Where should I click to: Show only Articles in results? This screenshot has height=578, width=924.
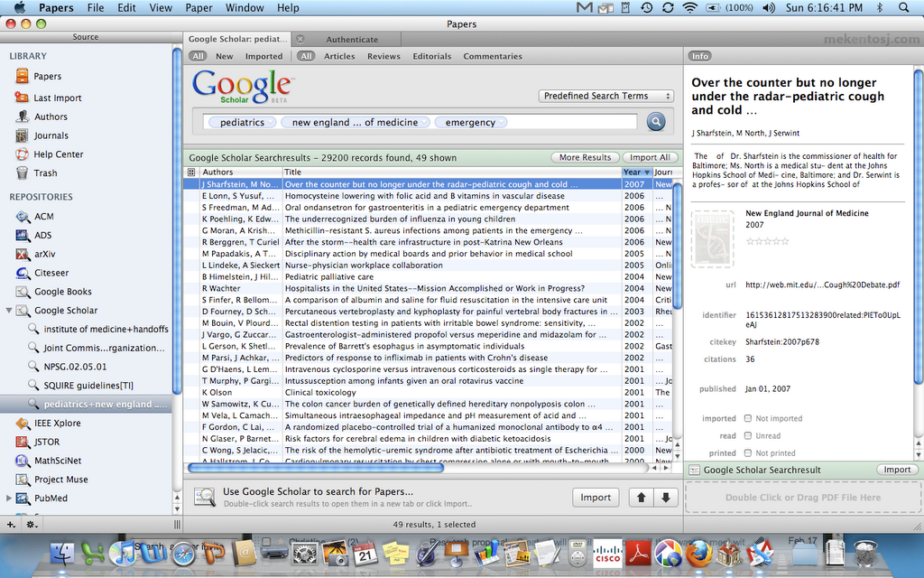pyautogui.click(x=339, y=57)
